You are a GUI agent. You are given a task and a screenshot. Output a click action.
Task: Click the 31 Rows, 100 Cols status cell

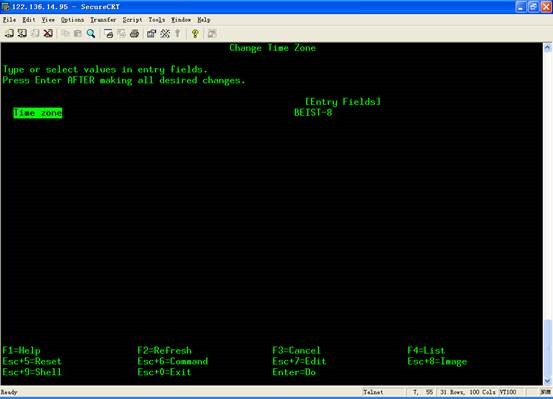pyautogui.click(x=468, y=392)
